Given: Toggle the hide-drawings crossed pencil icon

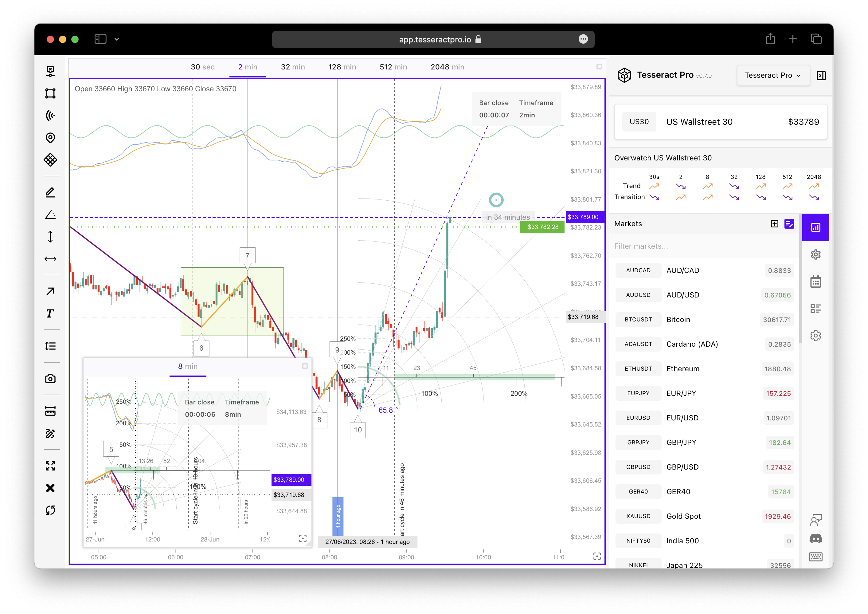Looking at the screenshot, I should click(x=50, y=434).
